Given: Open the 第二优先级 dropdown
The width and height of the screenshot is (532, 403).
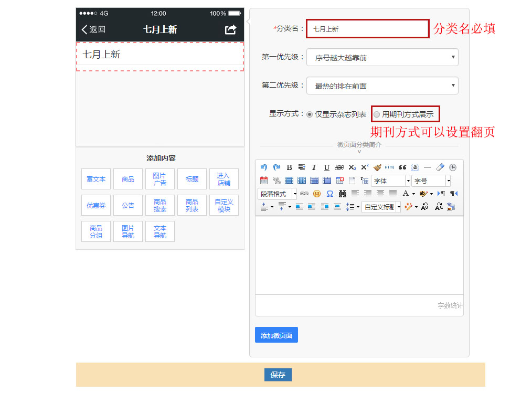Looking at the screenshot, I should pos(382,86).
